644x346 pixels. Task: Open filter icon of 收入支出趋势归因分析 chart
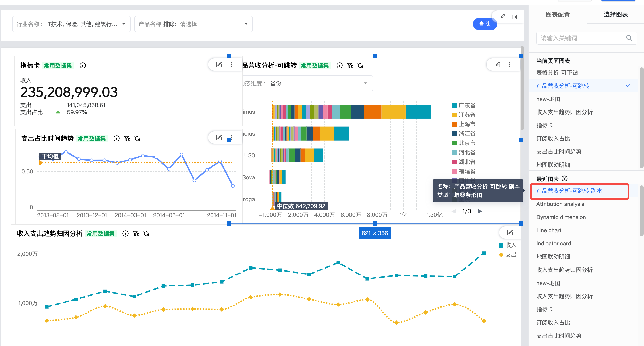(x=136, y=233)
